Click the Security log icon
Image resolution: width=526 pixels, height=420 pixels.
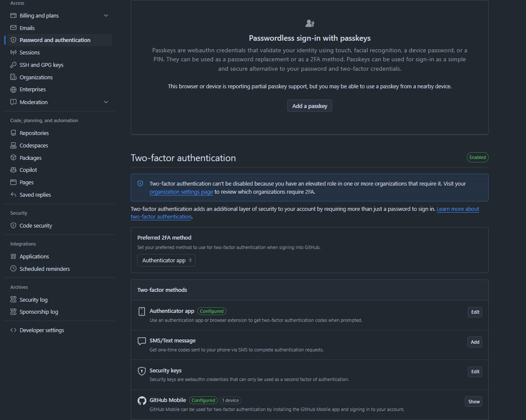tap(13, 300)
